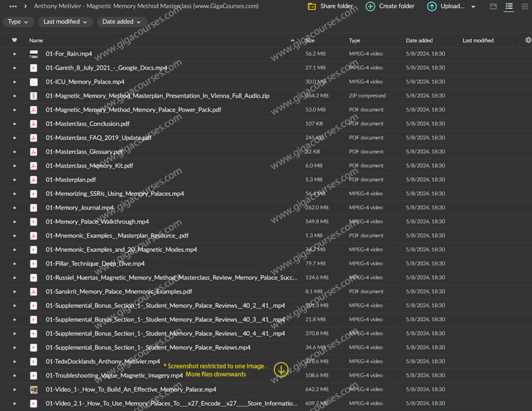Switch to thumbnail grid view
This screenshot has height=411, width=532.
[x=525, y=6]
